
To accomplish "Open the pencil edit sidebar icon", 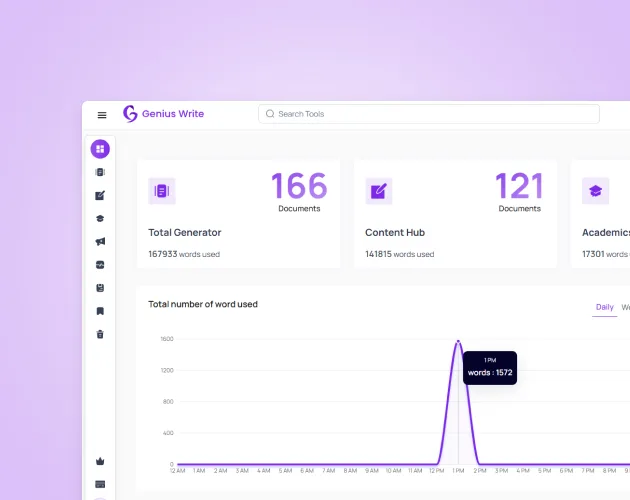I will coord(100,195).
